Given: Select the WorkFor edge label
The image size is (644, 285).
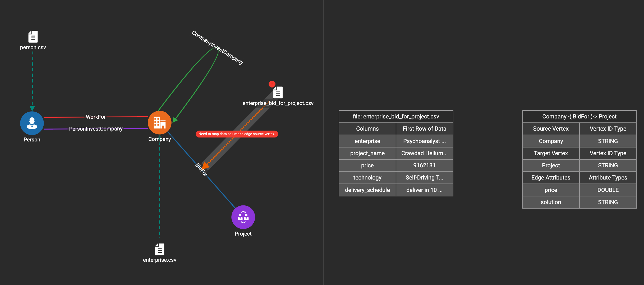Looking at the screenshot, I should click(x=96, y=117).
